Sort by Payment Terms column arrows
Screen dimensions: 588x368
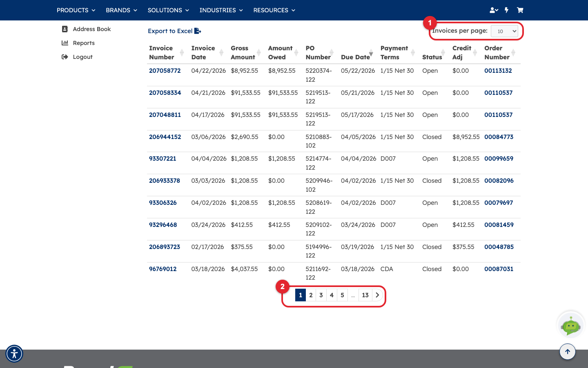tap(413, 53)
